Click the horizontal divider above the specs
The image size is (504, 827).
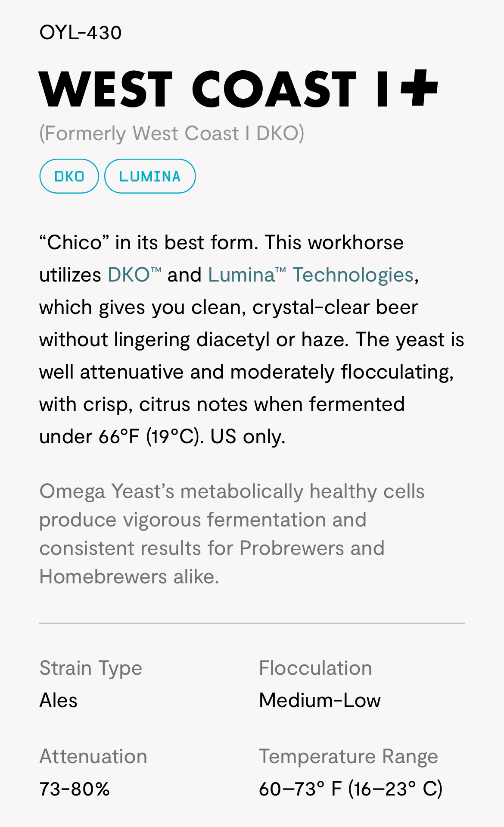[x=252, y=623]
